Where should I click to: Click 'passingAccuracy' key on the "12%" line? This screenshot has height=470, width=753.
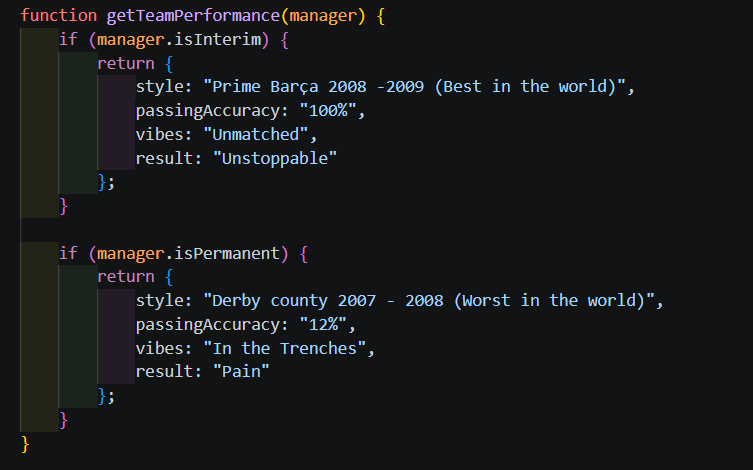click(207, 325)
